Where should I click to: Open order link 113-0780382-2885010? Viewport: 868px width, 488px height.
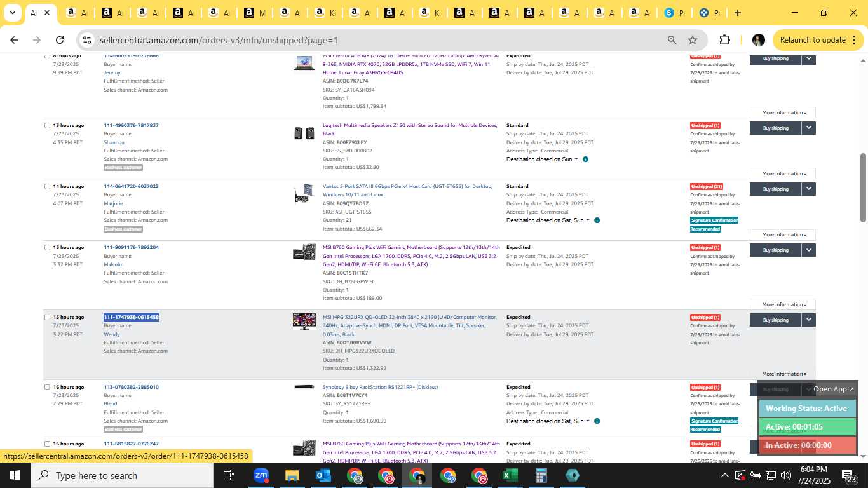(131, 387)
